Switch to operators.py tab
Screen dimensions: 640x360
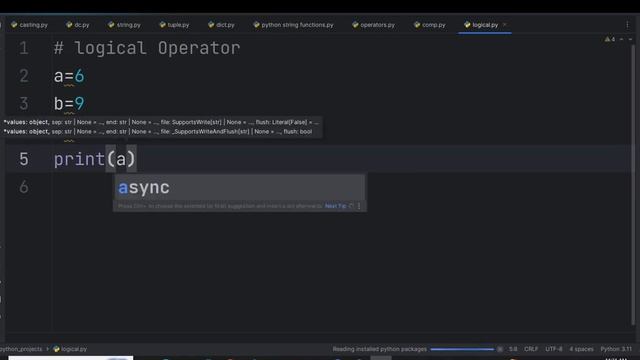coord(373,25)
